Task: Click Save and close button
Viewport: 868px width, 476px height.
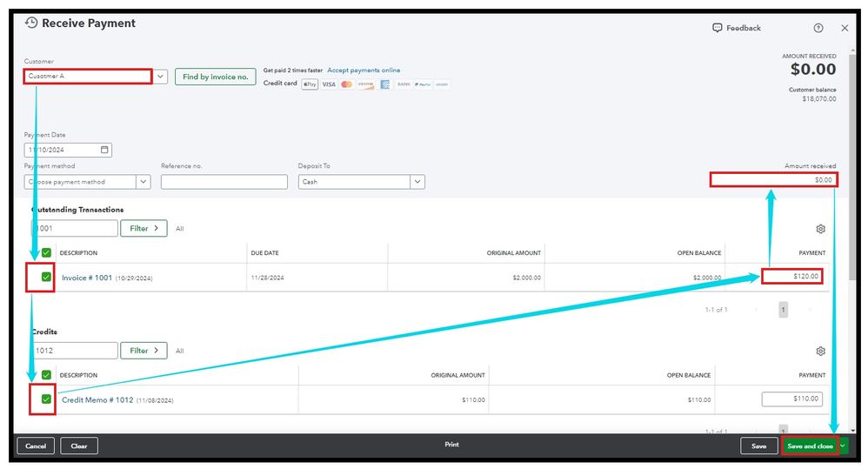Action: point(810,446)
